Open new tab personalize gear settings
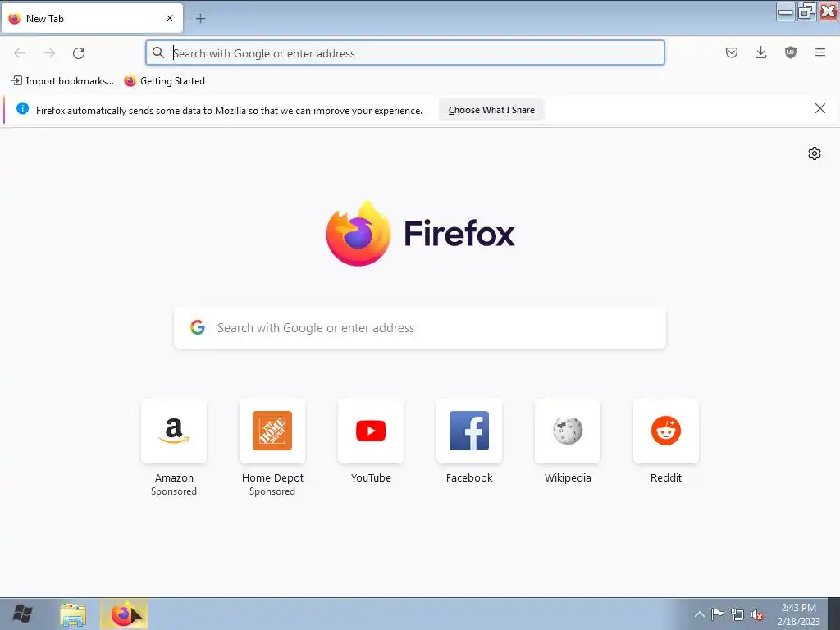This screenshot has width=840, height=630. coord(815,153)
